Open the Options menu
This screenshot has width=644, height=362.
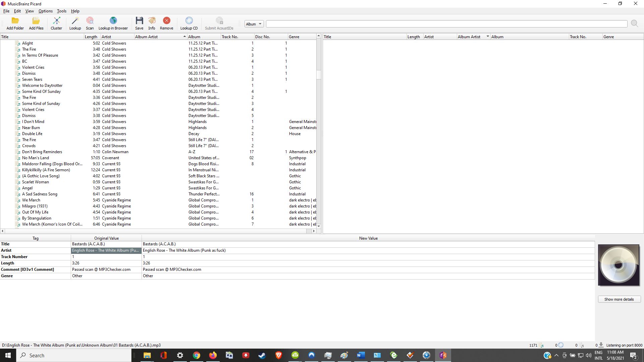[x=46, y=11]
